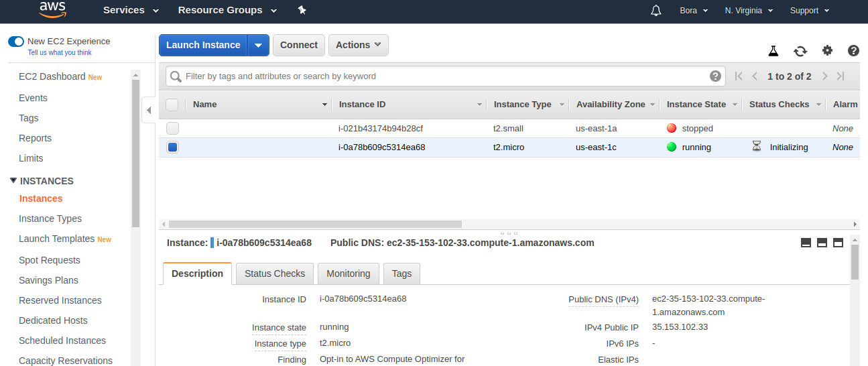Open Reserved Instances in sidebar

[60, 300]
